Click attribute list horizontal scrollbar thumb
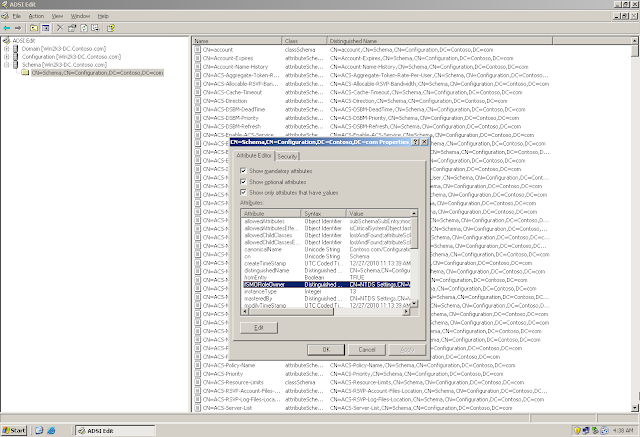640x437 pixels. 291,312
